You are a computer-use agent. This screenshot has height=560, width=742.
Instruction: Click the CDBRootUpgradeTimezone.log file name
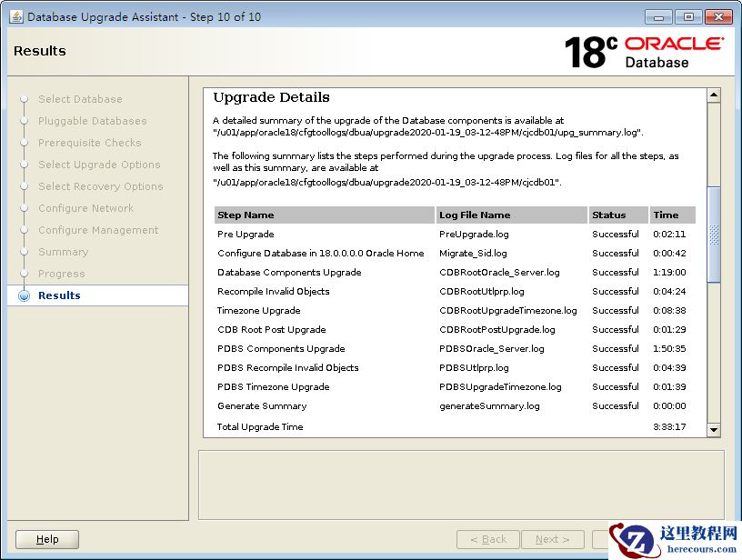pyautogui.click(x=508, y=311)
